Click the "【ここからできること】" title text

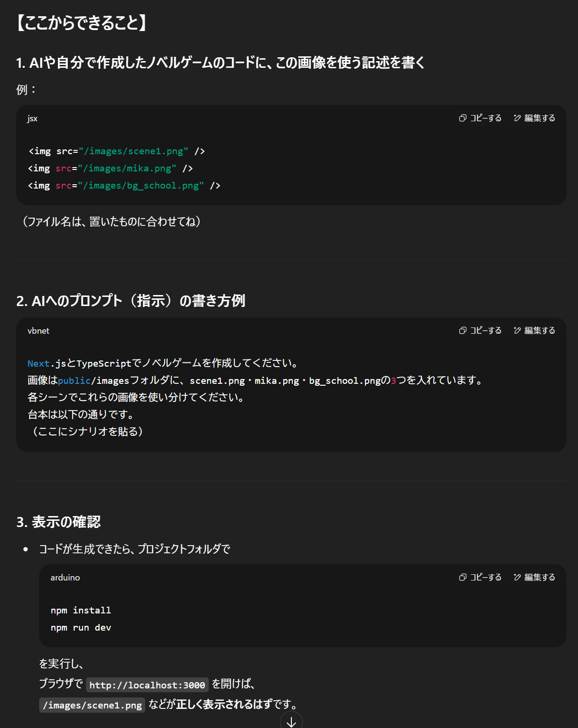click(x=81, y=23)
